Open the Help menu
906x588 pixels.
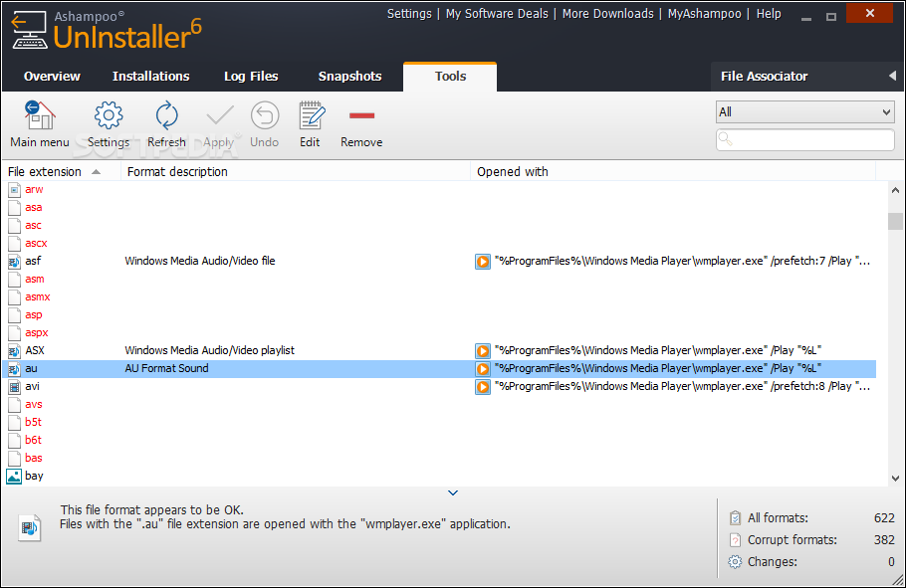point(769,14)
